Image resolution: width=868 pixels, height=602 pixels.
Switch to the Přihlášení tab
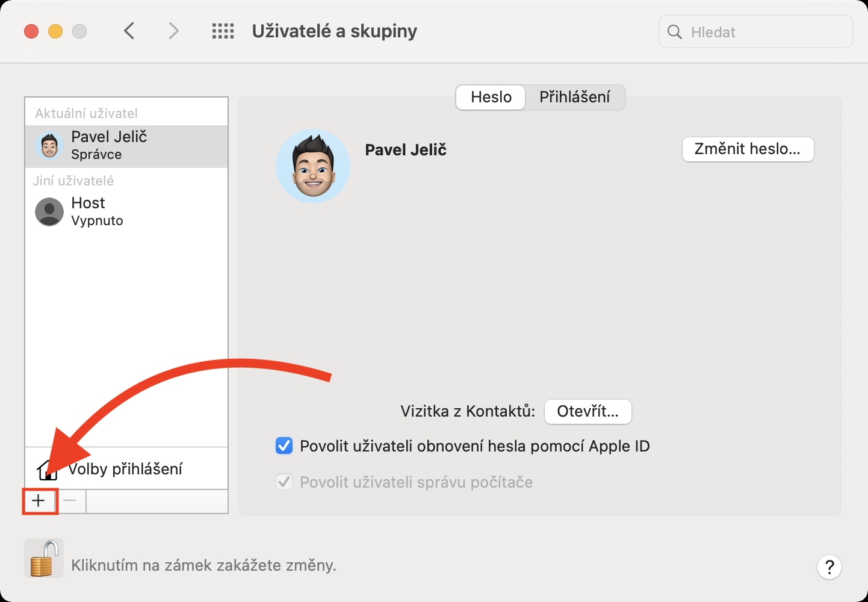tap(574, 98)
